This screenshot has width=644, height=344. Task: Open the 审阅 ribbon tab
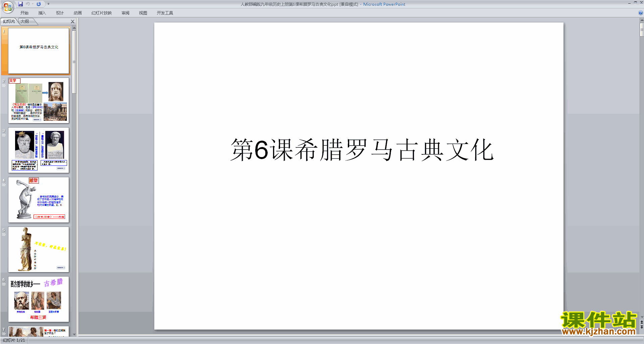[x=125, y=13]
